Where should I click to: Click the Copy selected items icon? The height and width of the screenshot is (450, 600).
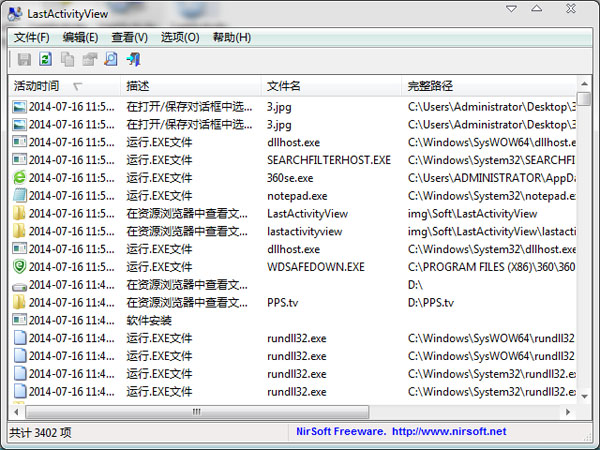67,59
